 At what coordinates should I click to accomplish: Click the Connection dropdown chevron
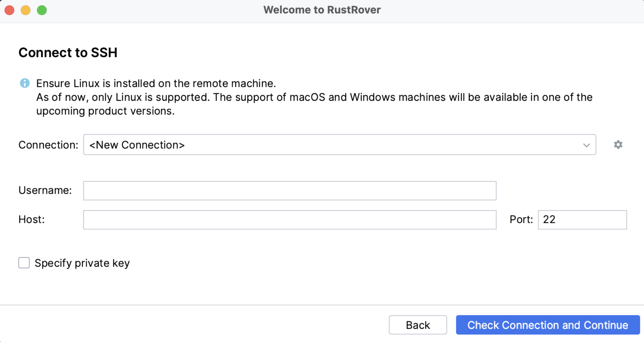pos(586,145)
